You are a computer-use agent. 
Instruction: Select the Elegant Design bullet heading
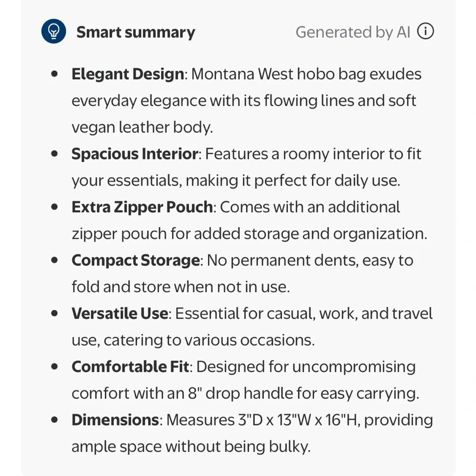coord(128,74)
